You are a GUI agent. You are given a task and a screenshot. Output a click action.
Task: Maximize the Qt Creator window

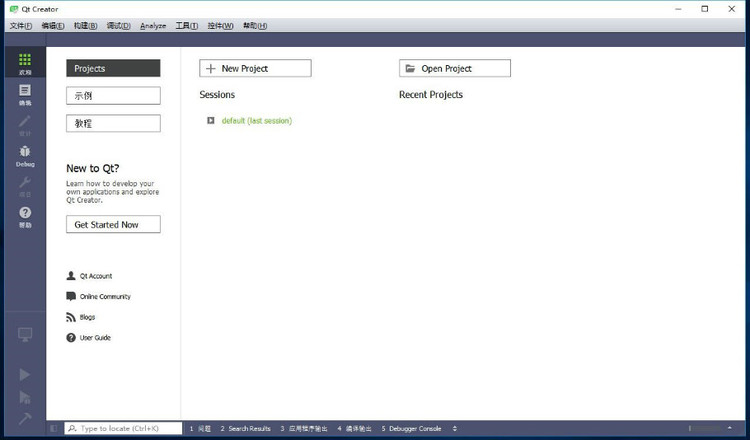click(705, 9)
